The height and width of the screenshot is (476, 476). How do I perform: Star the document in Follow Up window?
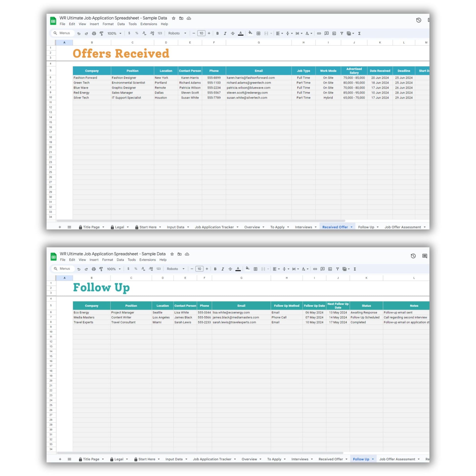click(172, 254)
